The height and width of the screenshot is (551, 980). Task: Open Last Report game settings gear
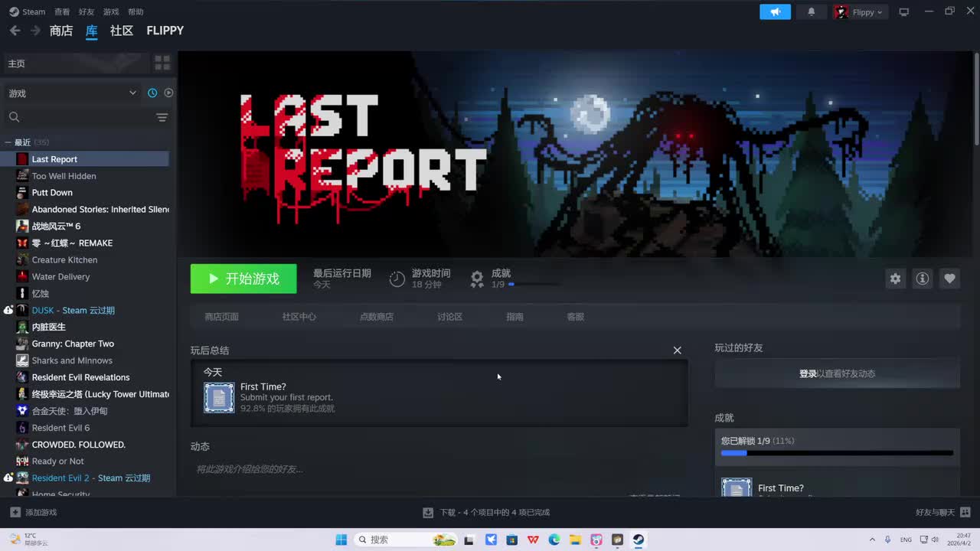[895, 279]
